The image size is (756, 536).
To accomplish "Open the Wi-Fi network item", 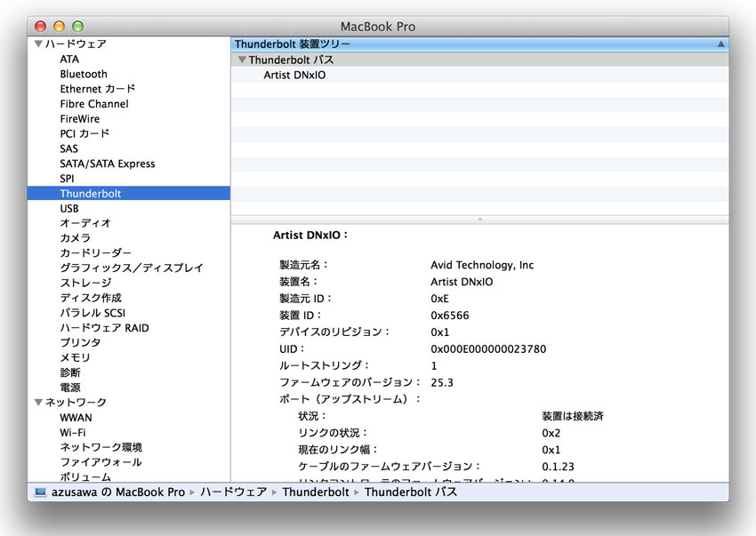I will pyautogui.click(x=73, y=432).
